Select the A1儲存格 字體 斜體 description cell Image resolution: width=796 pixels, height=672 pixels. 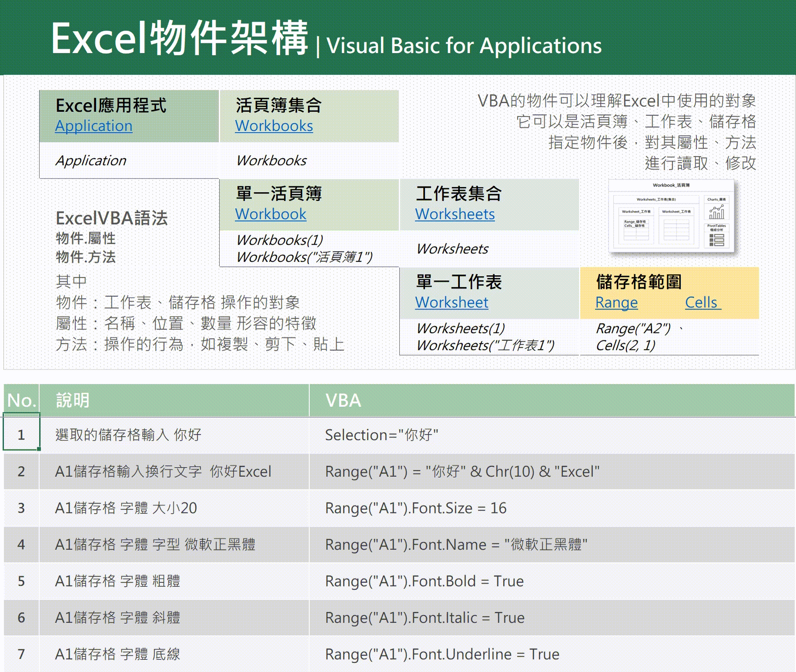(x=174, y=618)
